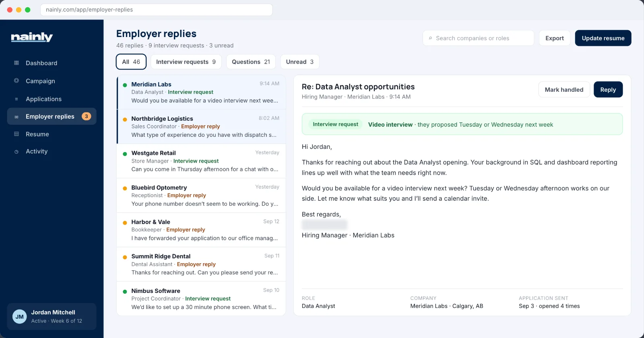Reply to the Meridian Labs email

pyautogui.click(x=608, y=90)
